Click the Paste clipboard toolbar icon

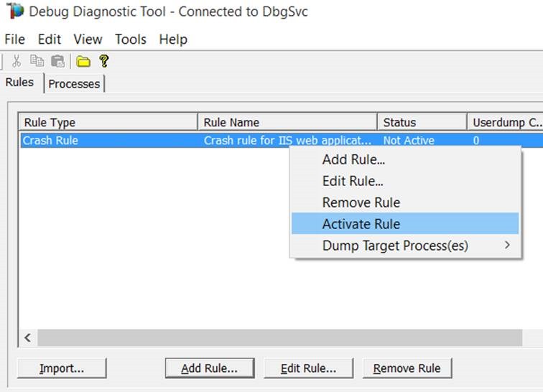(57, 61)
